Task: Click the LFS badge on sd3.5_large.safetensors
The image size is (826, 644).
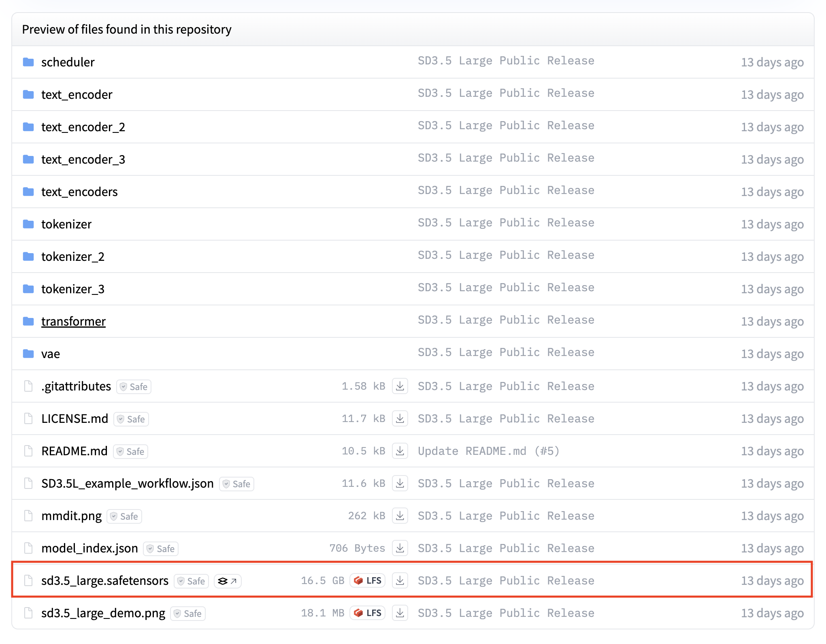Action: coord(368,580)
